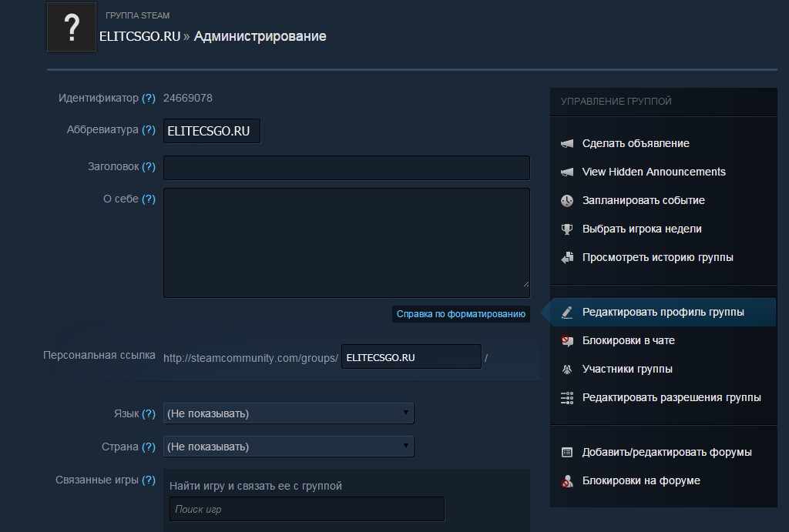Click the megaphone icon for Сделать объявление
The height and width of the screenshot is (532, 789).
[567, 144]
